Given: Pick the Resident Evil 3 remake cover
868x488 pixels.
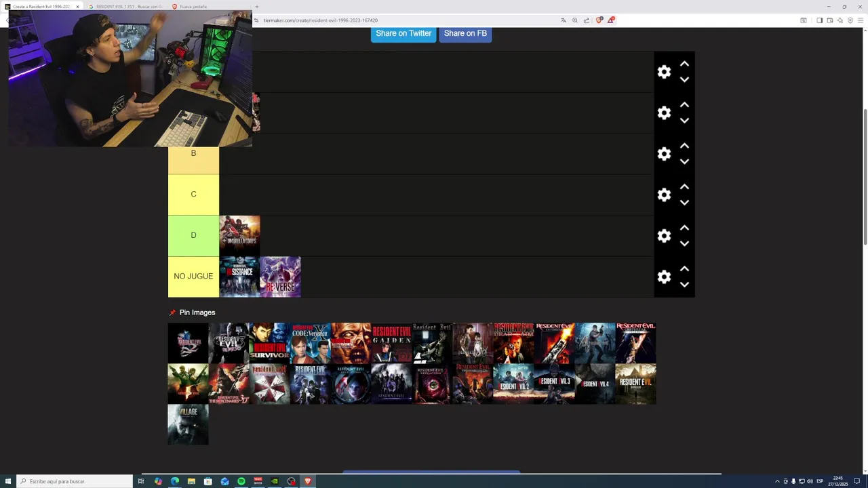Looking at the screenshot, I should (554, 384).
